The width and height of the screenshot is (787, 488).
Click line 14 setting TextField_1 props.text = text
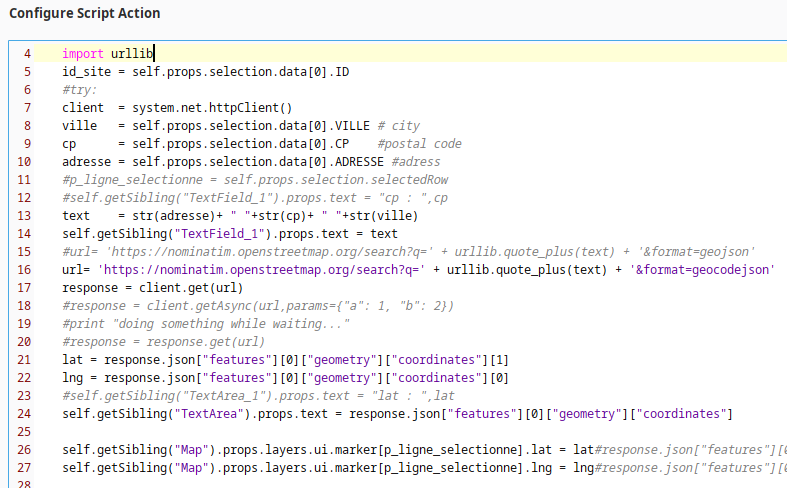click(230, 234)
